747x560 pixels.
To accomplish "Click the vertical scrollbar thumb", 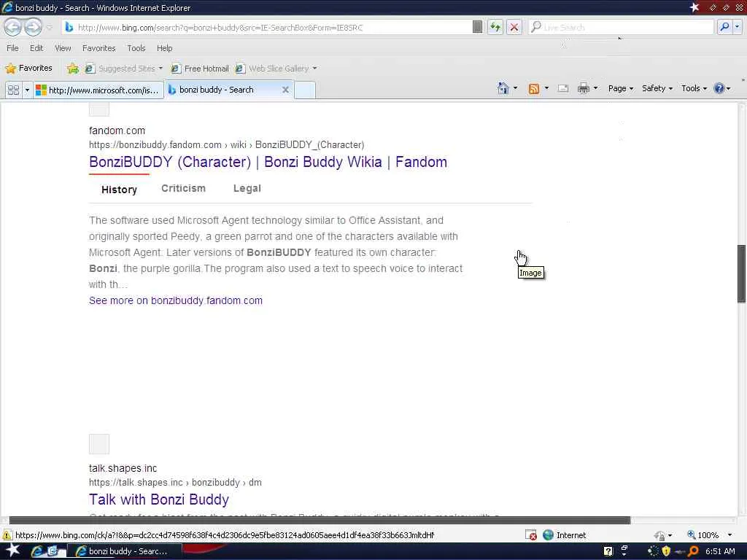I will click(x=741, y=274).
